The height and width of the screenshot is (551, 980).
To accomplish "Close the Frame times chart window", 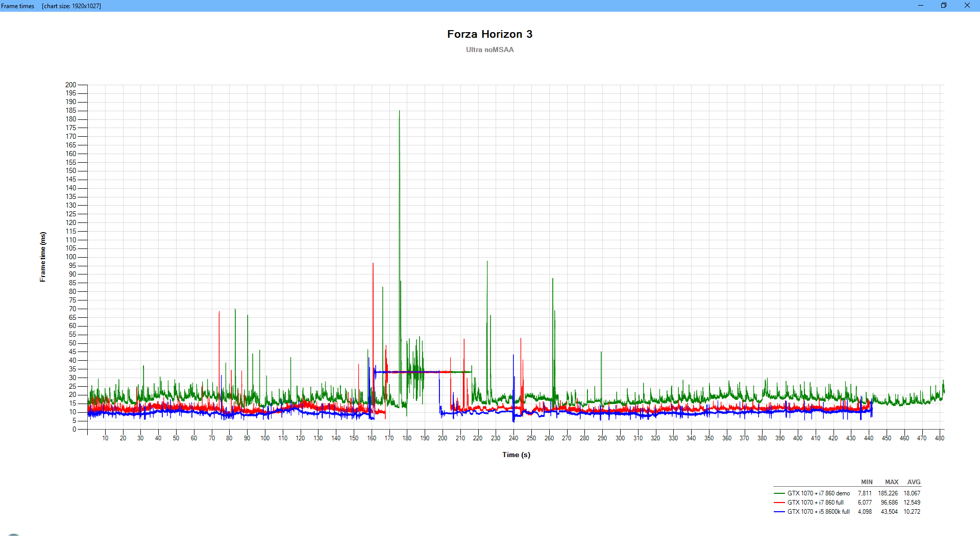I will pos(967,6).
